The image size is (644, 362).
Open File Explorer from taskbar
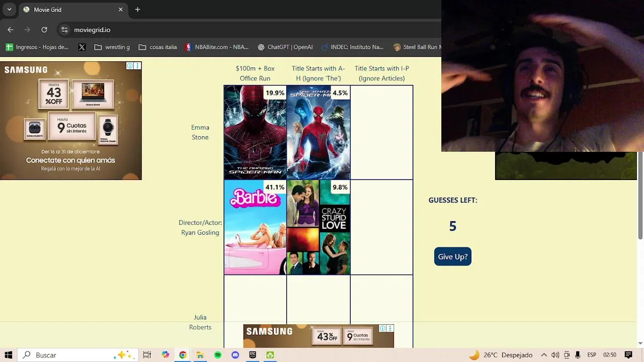(200, 355)
